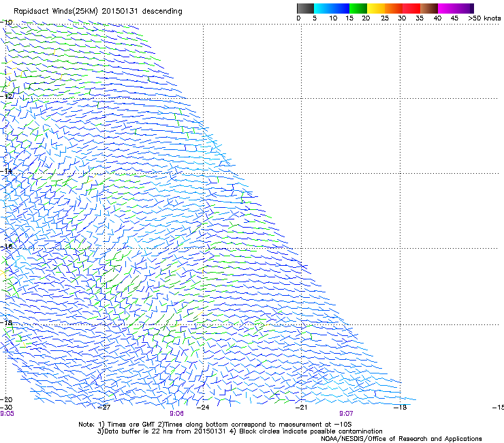
Task: Click the brown 35-40 knots legend band
Action: click(x=429, y=8)
